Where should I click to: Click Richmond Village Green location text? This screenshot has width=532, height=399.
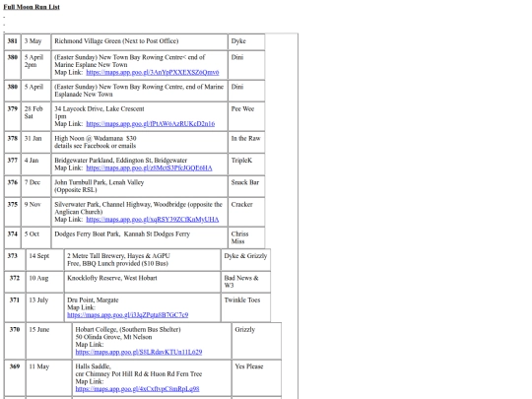[x=116, y=41]
